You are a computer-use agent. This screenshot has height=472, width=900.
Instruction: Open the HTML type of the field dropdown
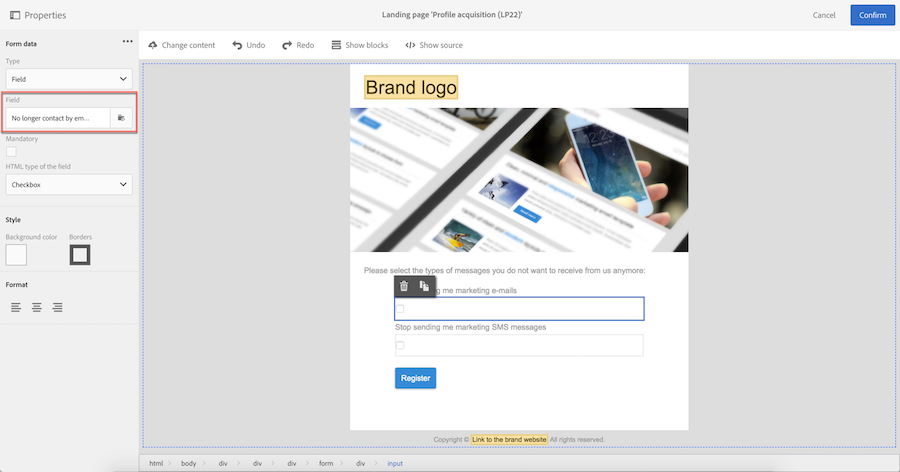coord(69,185)
